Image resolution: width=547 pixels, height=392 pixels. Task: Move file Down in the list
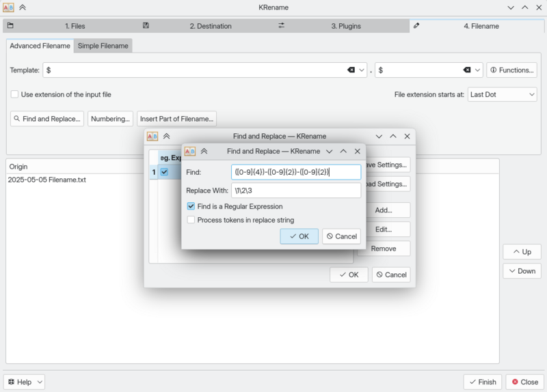[x=522, y=270]
